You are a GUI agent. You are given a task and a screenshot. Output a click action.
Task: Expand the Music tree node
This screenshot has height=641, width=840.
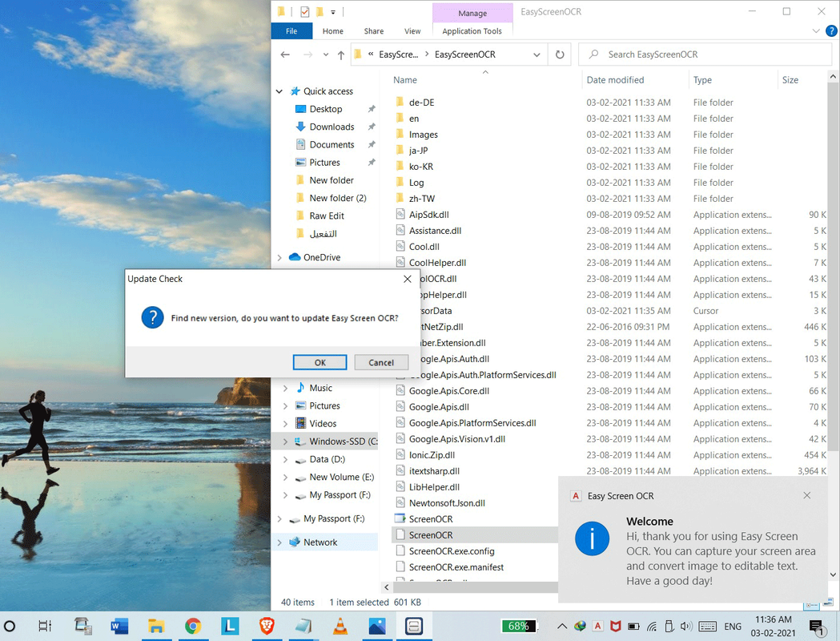tap(286, 388)
